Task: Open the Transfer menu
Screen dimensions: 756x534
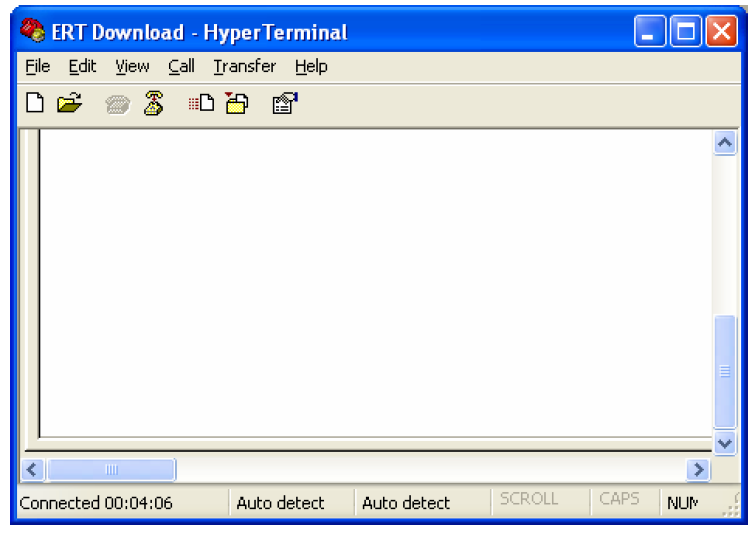Action: click(x=245, y=66)
